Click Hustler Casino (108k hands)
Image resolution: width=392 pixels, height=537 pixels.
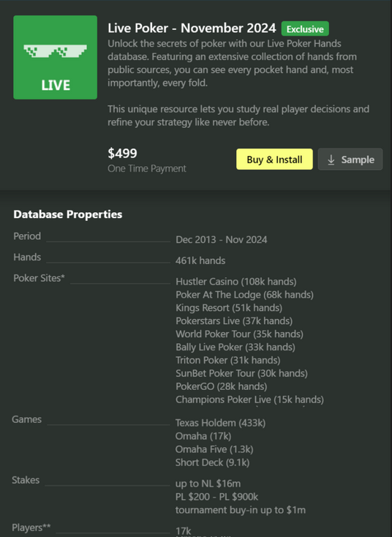pyautogui.click(x=236, y=282)
